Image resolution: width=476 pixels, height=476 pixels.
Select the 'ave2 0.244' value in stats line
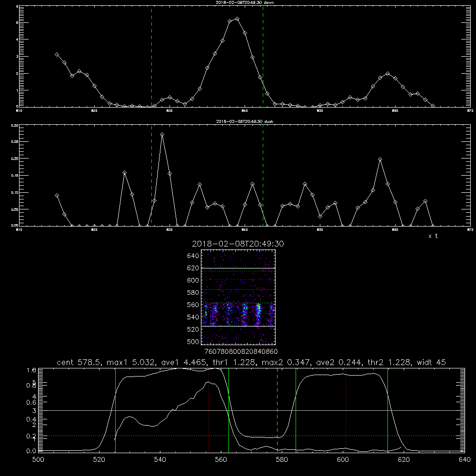tap(339, 362)
